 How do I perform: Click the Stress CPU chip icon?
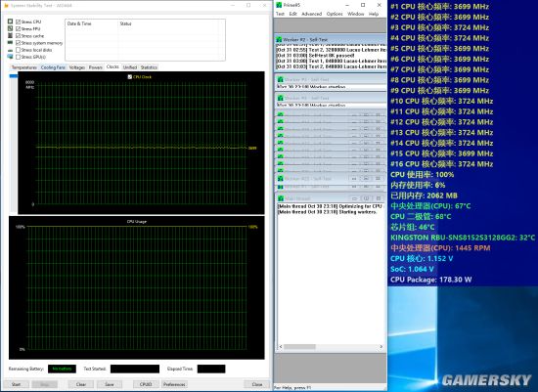tap(11, 22)
